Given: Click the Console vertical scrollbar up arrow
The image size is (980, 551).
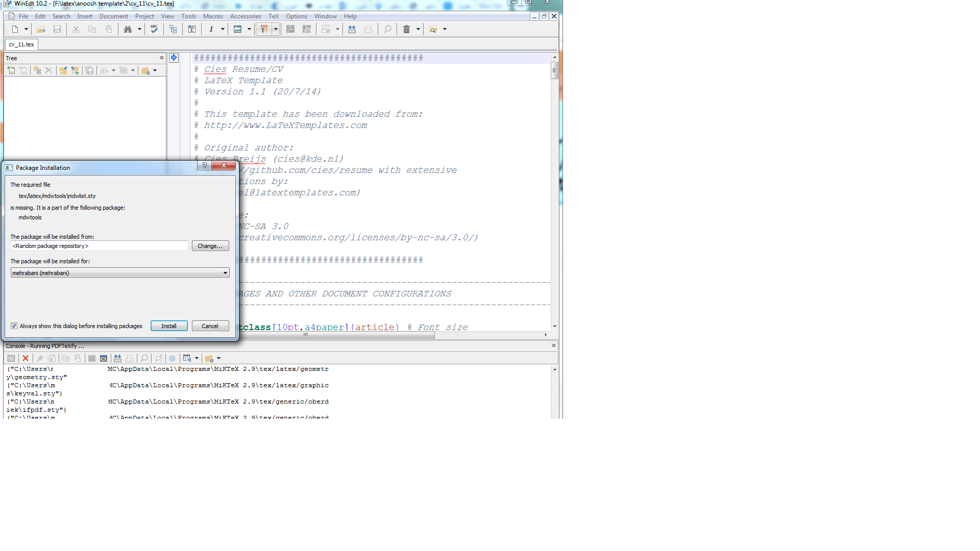Looking at the screenshot, I should [x=554, y=369].
